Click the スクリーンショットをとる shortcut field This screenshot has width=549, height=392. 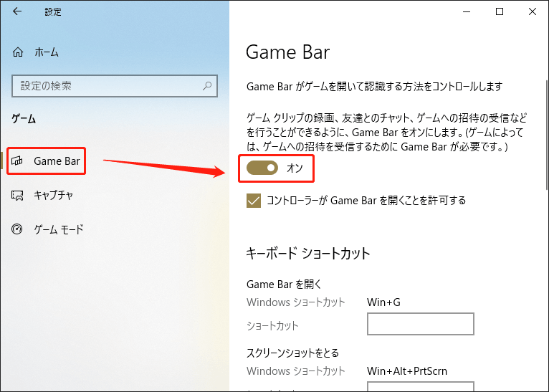[421, 386]
